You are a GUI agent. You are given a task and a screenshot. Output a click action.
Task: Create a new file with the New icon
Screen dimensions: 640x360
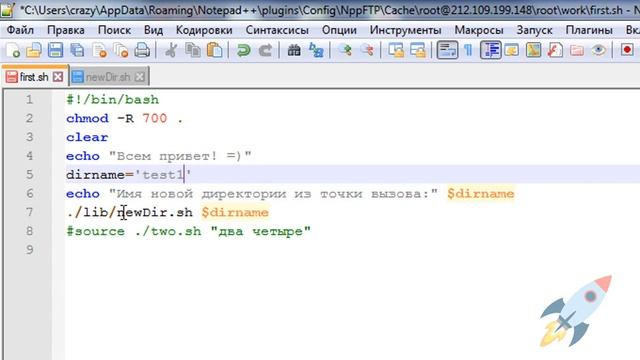pos(13,51)
